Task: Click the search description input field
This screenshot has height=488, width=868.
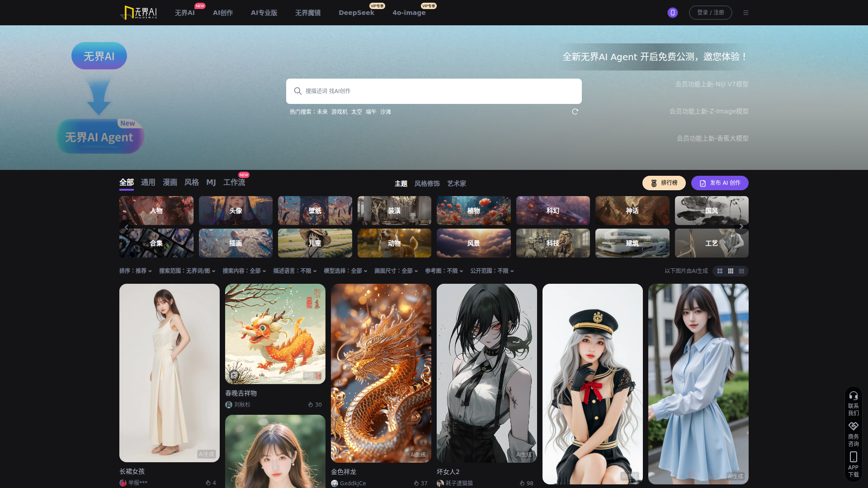Action: tap(434, 91)
